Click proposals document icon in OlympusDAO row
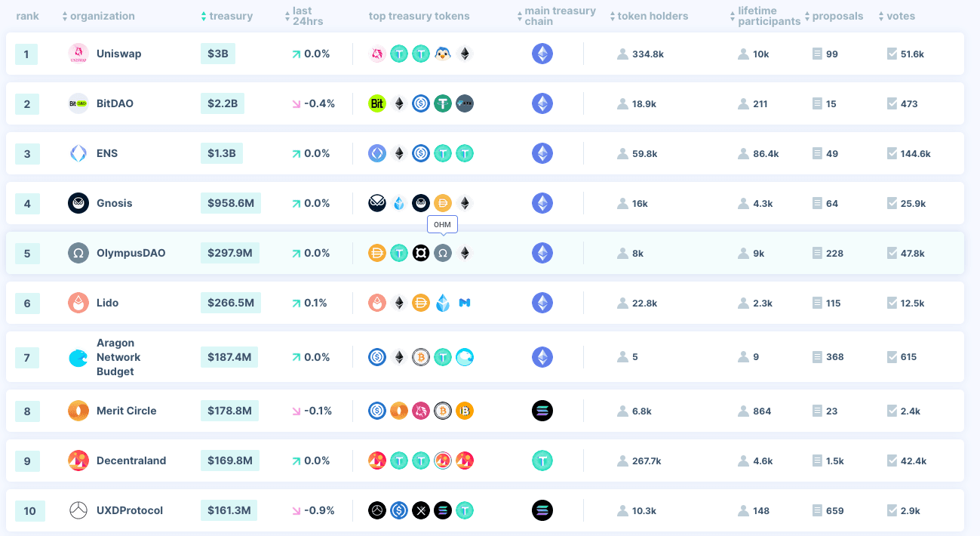The height and width of the screenshot is (536, 980). tap(817, 253)
